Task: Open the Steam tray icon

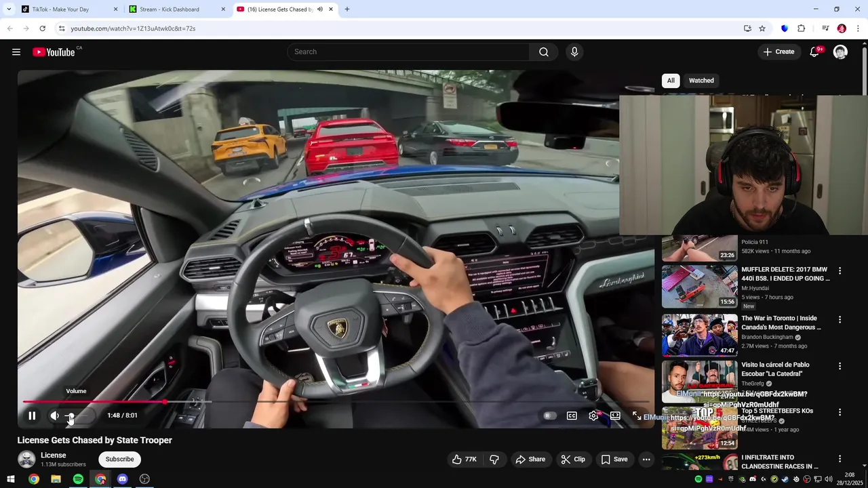Action: (785, 479)
